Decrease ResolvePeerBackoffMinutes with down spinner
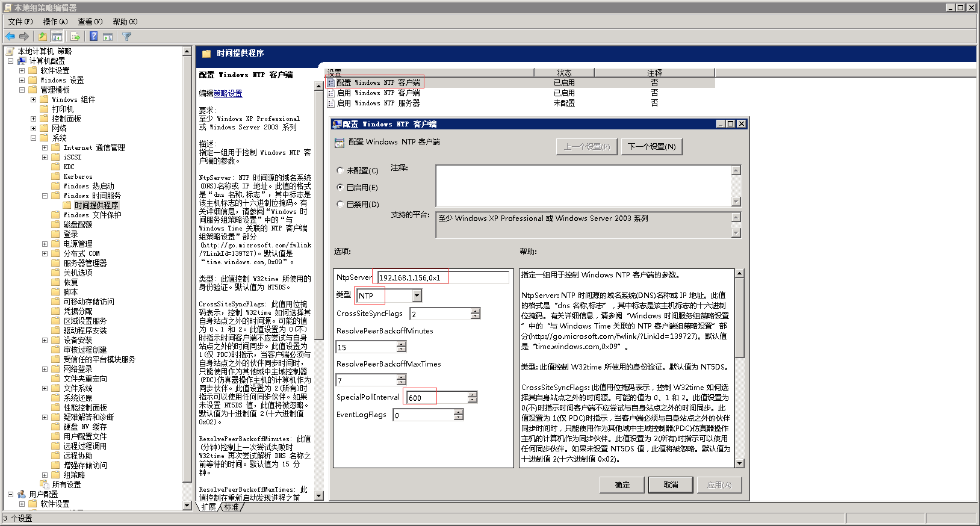Image resolution: width=980 pixels, height=526 pixels. coord(402,350)
